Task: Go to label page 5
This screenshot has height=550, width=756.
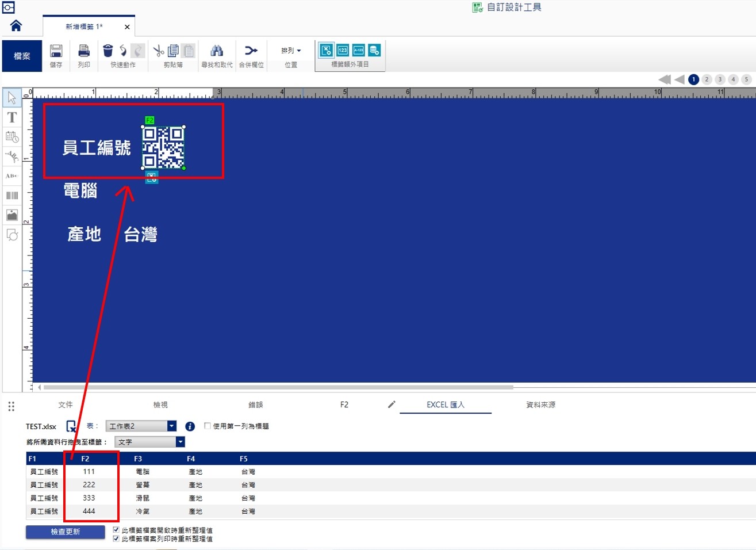Action: (x=746, y=79)
